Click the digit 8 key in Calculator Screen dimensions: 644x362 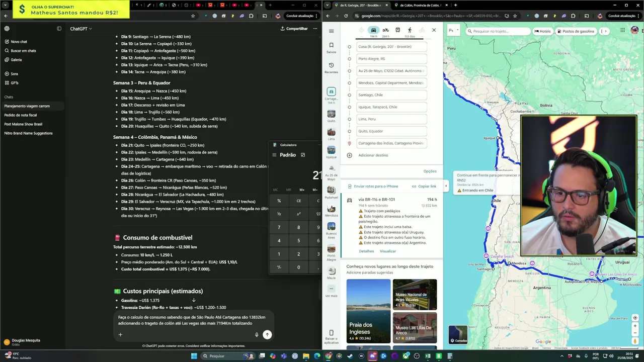(298, 227)
